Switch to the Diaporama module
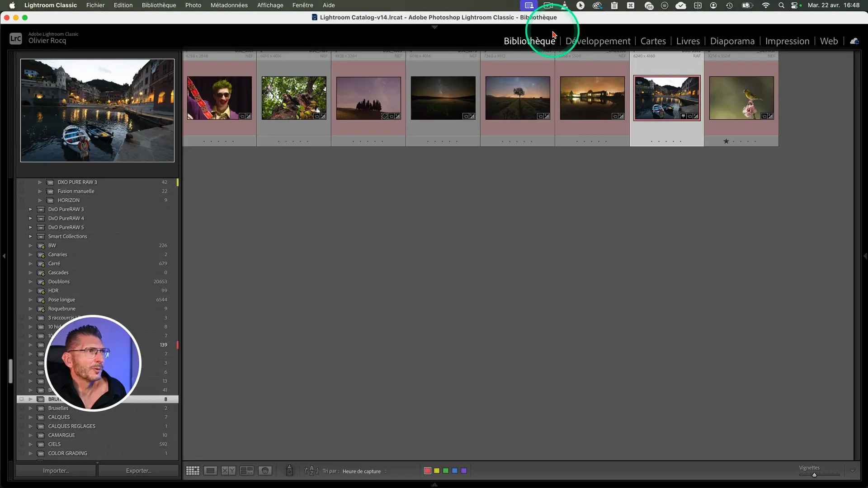 732,41
